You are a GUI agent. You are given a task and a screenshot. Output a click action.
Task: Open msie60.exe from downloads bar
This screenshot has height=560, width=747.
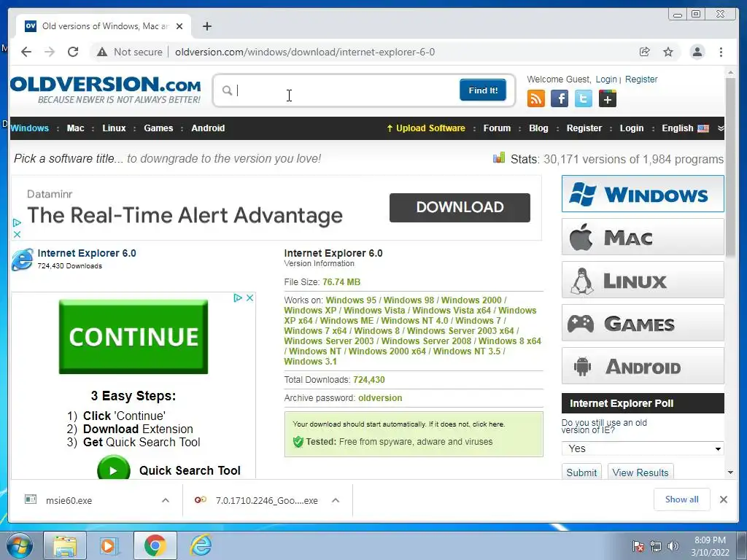(69, 500)
